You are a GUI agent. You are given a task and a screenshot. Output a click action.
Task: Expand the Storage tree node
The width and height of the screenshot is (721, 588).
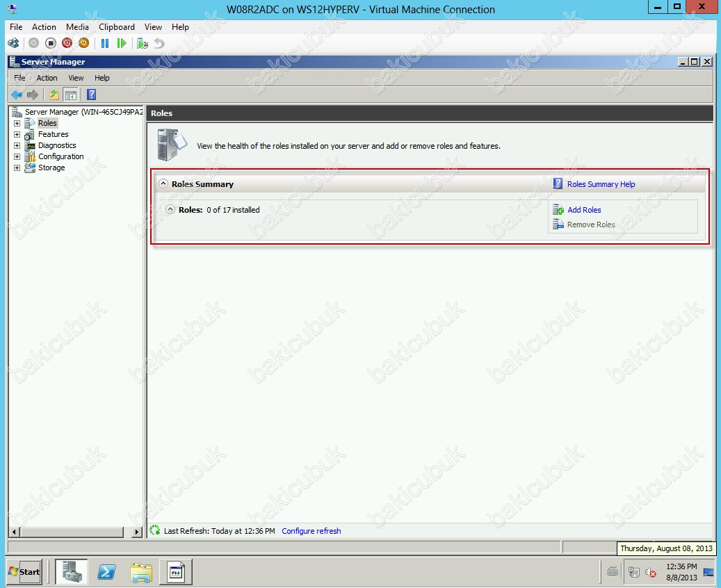(17, 168)
